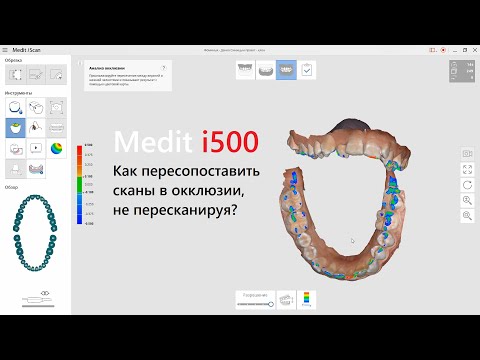This screenshot has width=480, height=360.
Task: Open the margin line drawing tool
Action: (36, 128)
